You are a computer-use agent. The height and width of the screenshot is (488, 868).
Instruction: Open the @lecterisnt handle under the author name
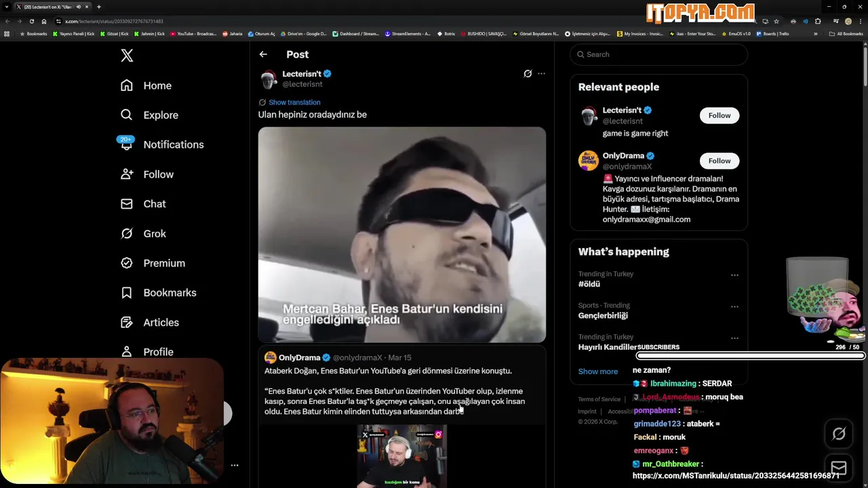pos(302,84)
